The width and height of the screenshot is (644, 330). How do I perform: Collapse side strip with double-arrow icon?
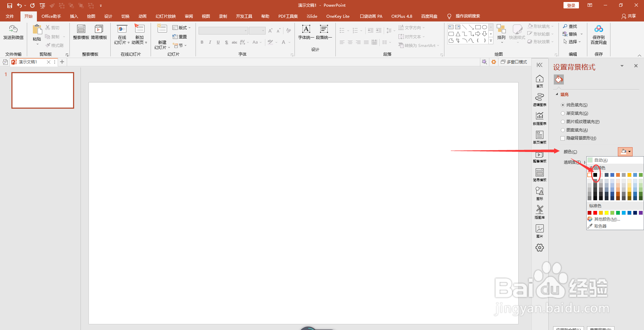(x=540, y=65)
